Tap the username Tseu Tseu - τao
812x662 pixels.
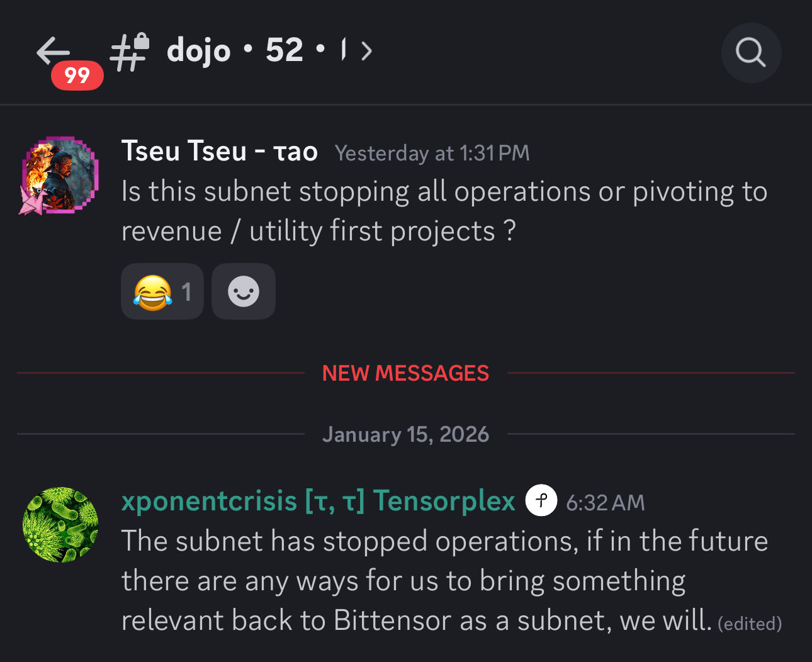(219, 152)
